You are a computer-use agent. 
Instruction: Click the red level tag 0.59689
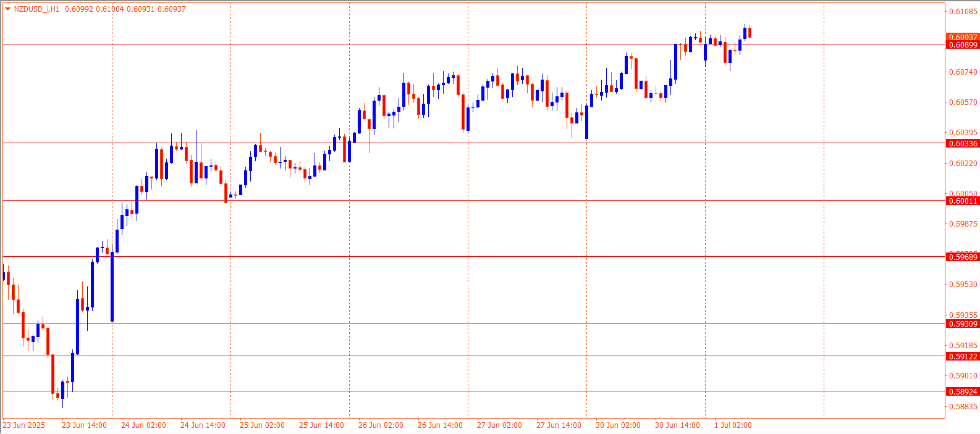[x=963, y=257]
